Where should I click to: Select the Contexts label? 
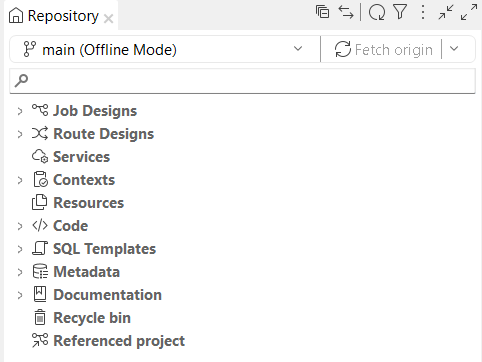(x=84, y=180)
